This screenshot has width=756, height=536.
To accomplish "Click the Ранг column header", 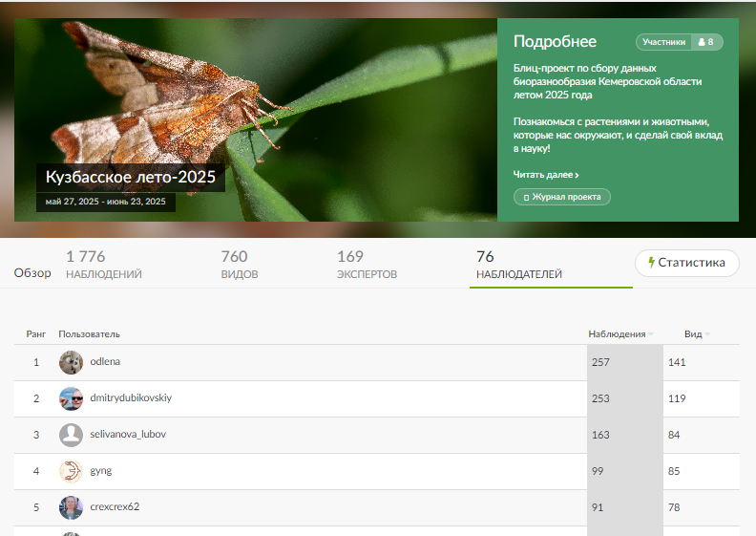I will [35, 333].
